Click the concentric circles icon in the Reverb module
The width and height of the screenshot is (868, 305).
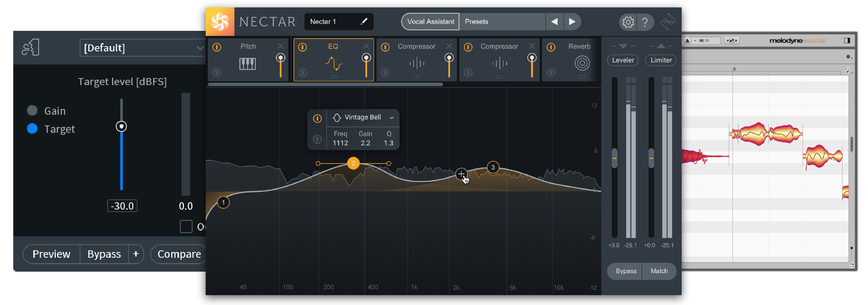[x=582, y=63]
